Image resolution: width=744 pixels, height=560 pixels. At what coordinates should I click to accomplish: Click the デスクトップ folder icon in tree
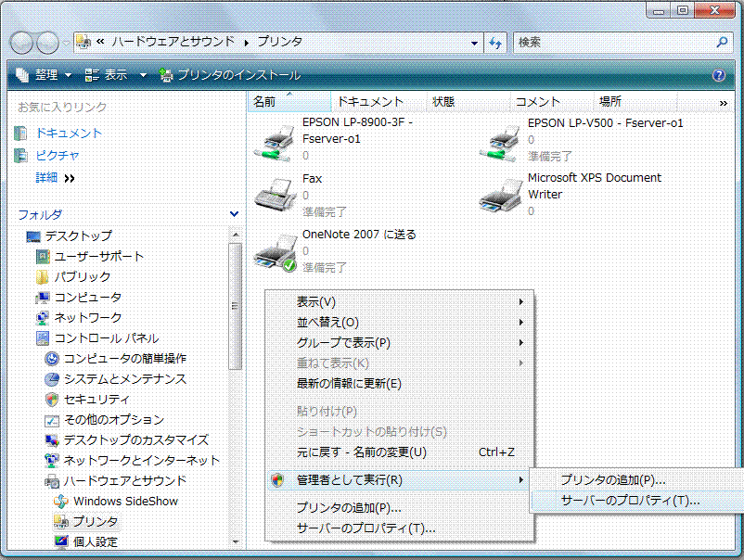tap(33, 236)
